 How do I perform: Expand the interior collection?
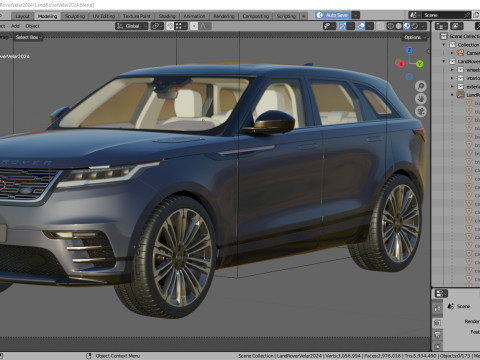pyautogui.click(x=452, y=78)
